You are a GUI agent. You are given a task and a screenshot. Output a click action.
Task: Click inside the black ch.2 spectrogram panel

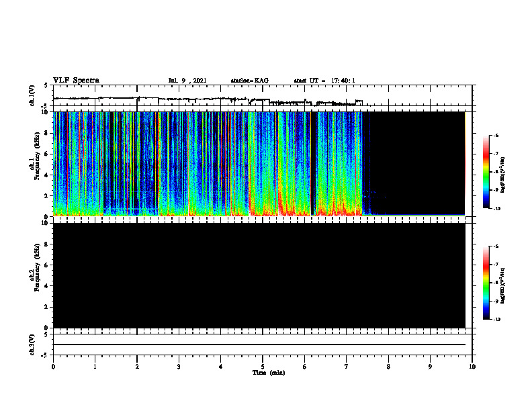[x=259, y=275]
